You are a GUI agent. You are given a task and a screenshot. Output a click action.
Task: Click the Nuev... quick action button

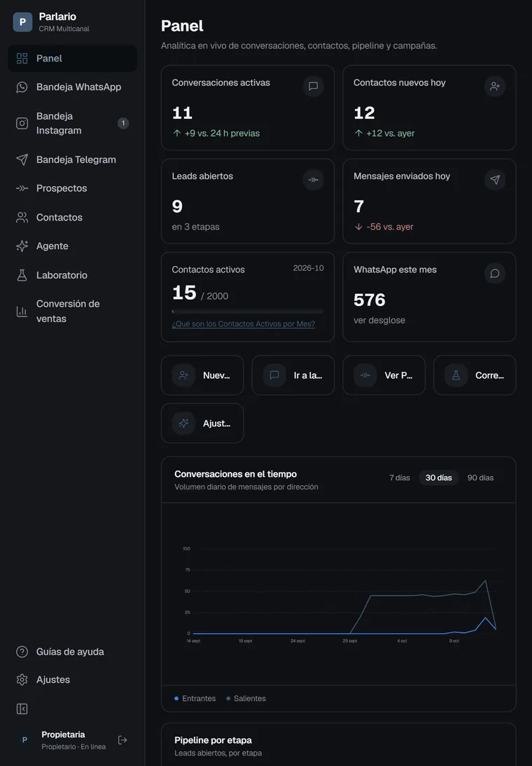click(202, 375)
